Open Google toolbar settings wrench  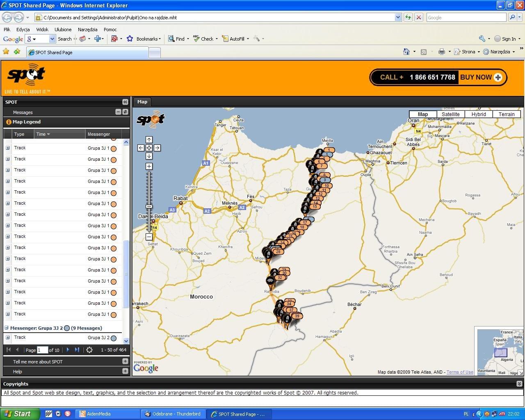[x=482, y=39]
